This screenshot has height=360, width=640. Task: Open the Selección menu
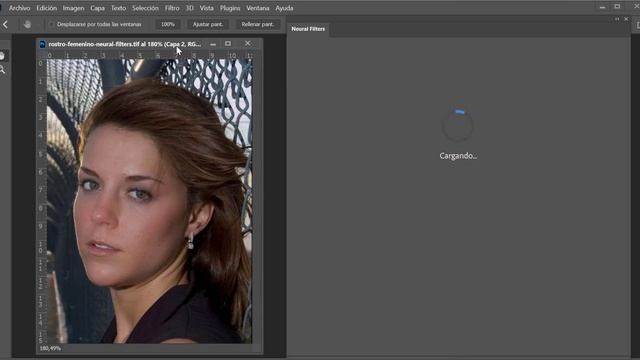pos(145,8)
